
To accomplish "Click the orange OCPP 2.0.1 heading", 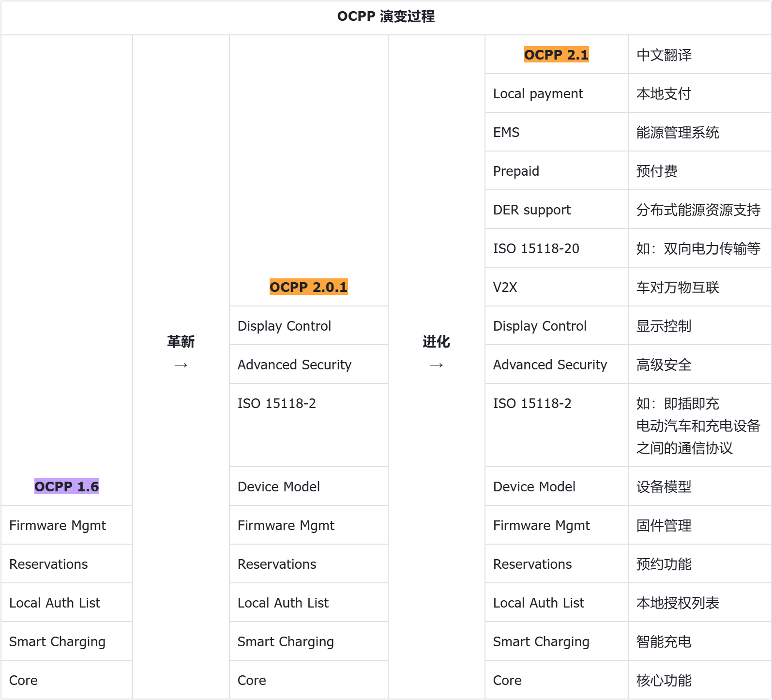I will point(308,287).
